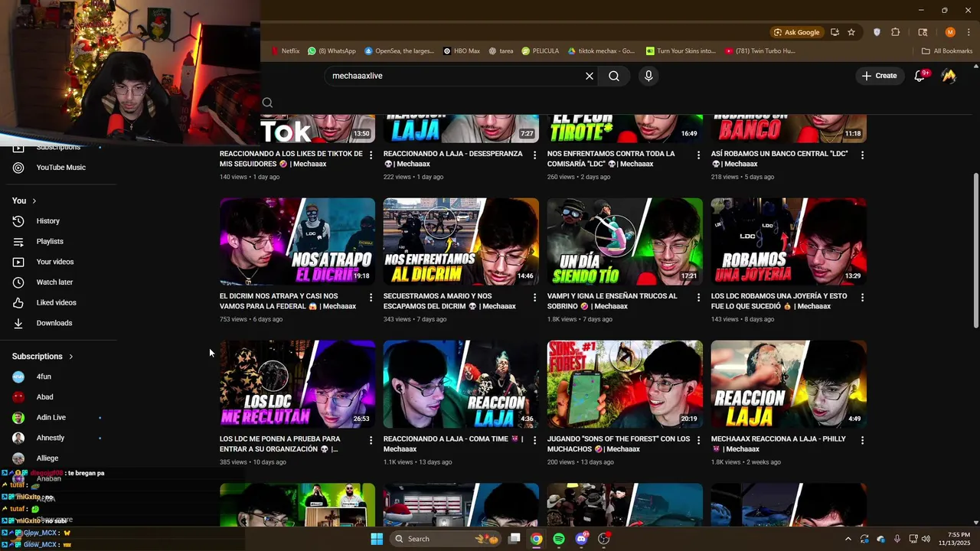Open Chrome from the taskbar
This screenshot has width=980, height=551.
537,539
